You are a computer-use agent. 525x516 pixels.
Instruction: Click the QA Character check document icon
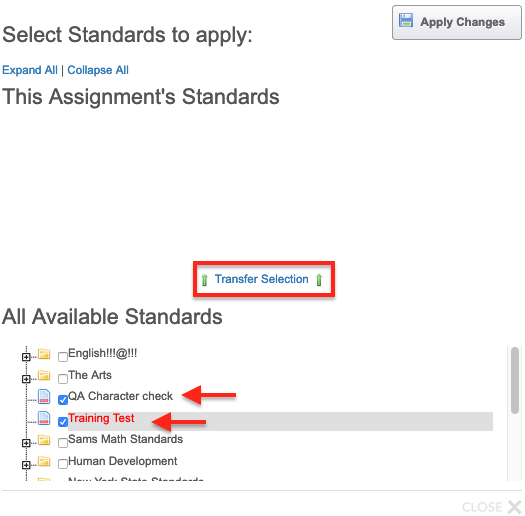click(44, 396)
